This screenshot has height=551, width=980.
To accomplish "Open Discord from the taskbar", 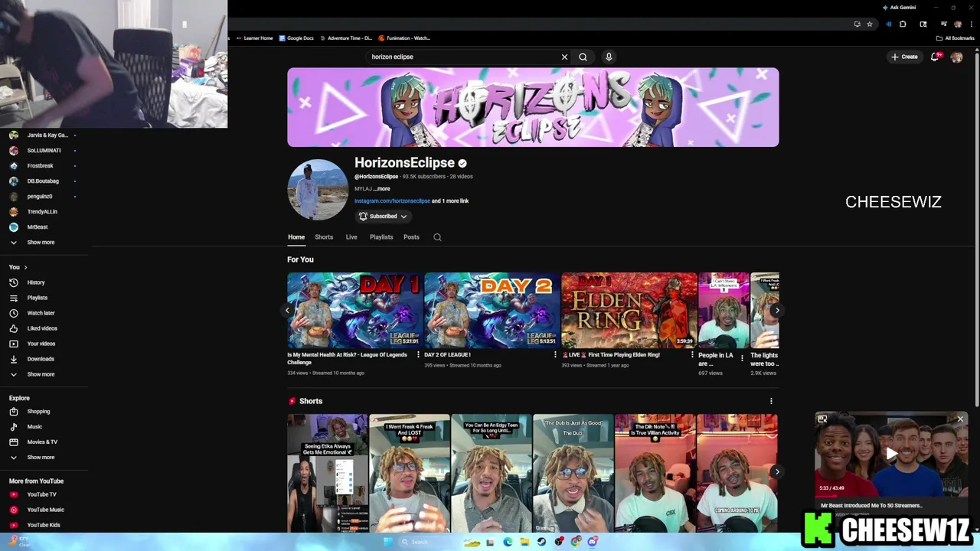I will (593, 542).
